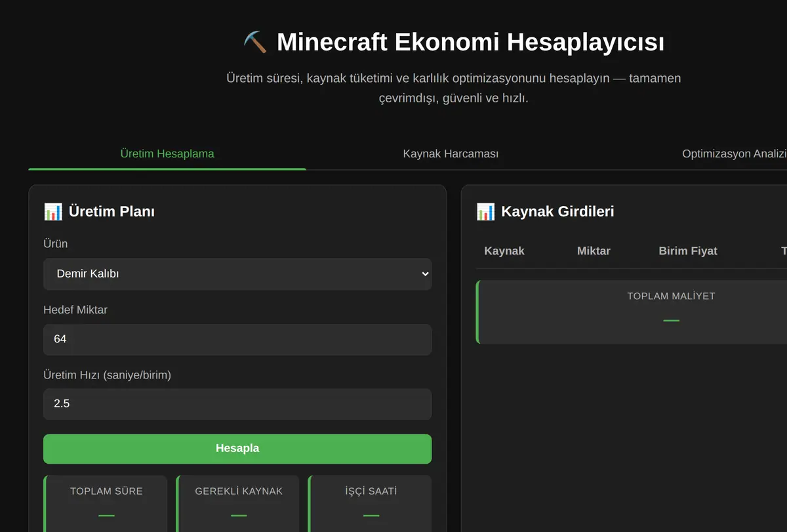Click the Kaynak Girdileri heading
This screenshot has height=532, width=787.
[x=557, y=211]
